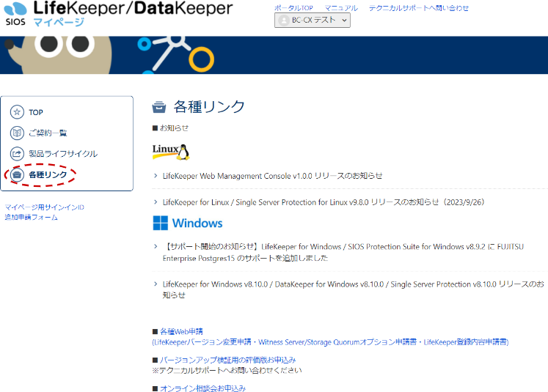
Task: Click the briefcase icon for 各種リンク in the sidebar
Action: [x=17, y=174]
